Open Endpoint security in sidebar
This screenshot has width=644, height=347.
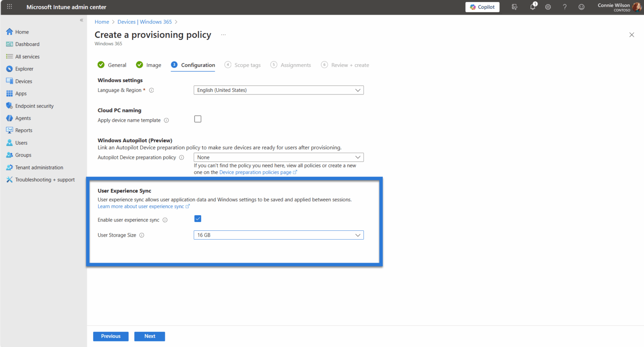coord(34,106)
